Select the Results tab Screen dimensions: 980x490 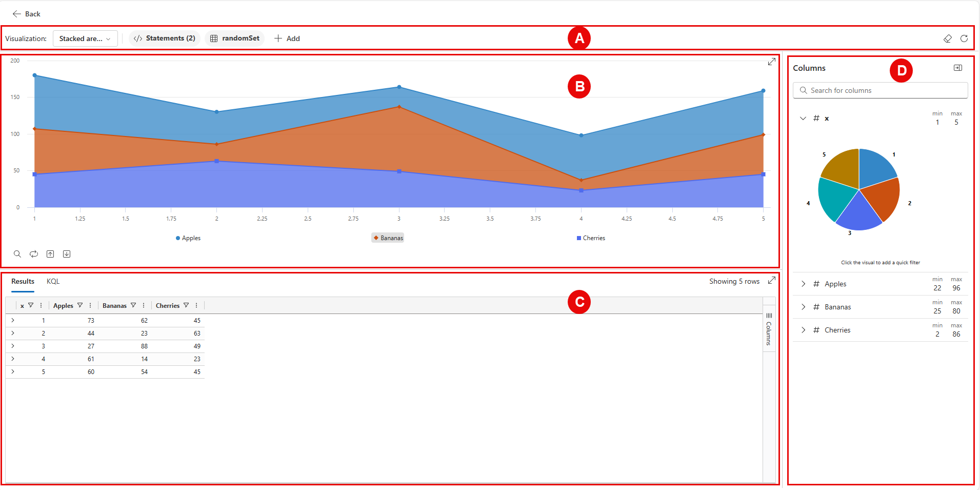click(23, 281)
